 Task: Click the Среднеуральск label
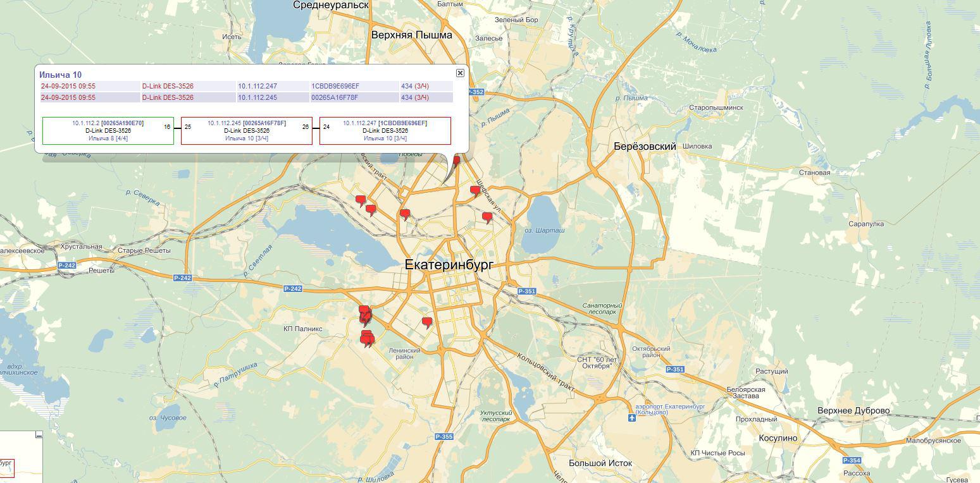click(330, 5)
